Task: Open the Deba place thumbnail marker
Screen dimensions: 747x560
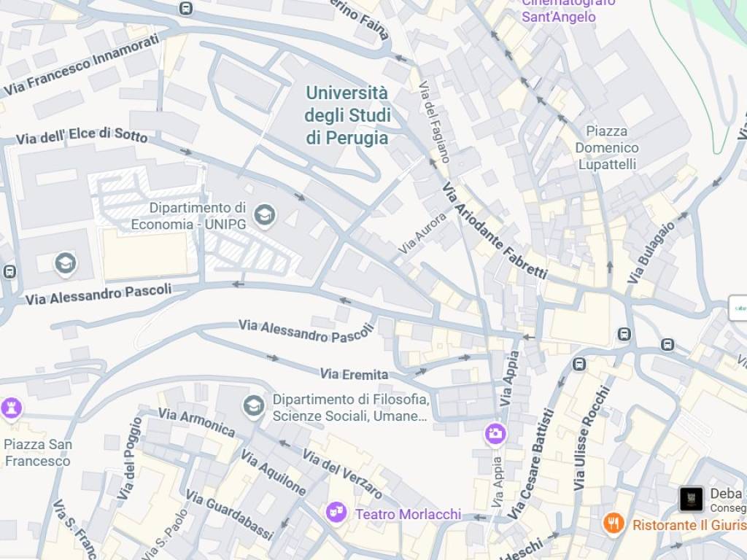Action: click(x=691, y=499)
